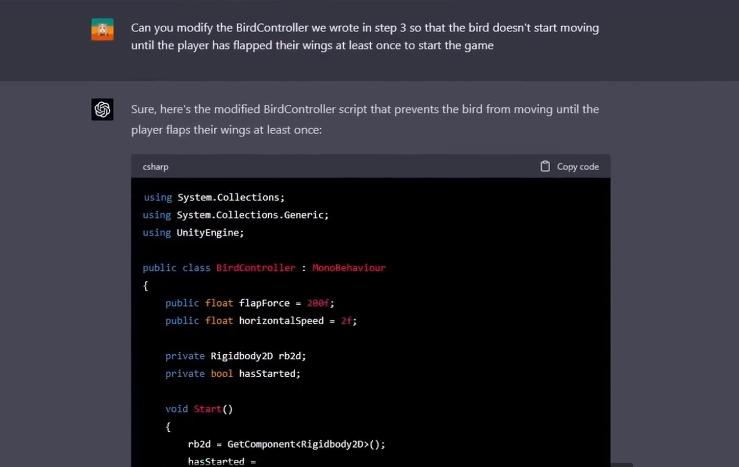Viewport: 739px width, 467px height.
Task: Click the 'using UnityEngine;' code line
Action: coord(193,232)
